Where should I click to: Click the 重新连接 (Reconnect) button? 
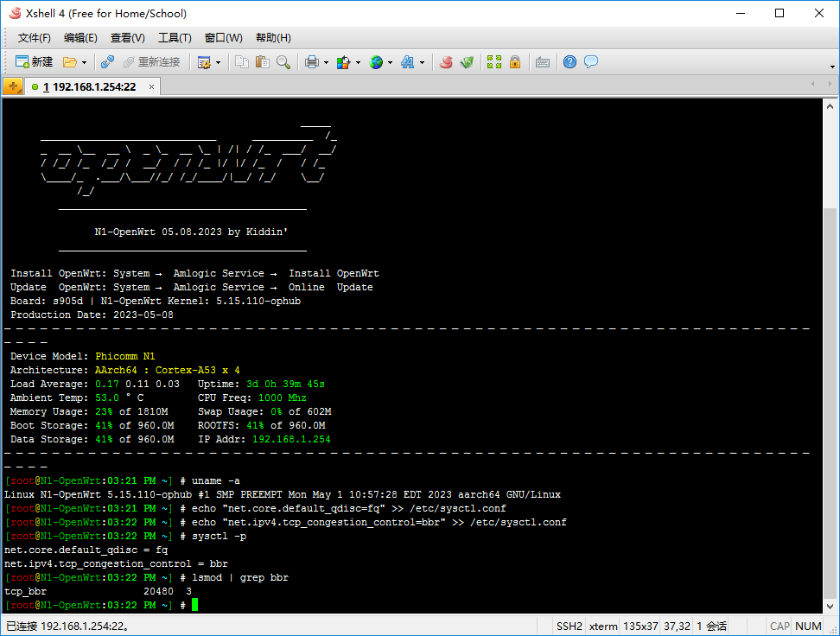tap(151, 62)
